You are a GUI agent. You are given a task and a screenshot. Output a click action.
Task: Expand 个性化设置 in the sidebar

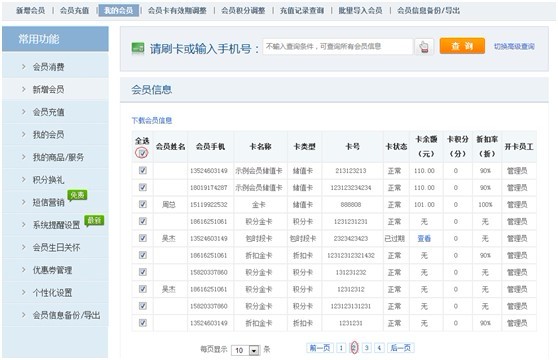click(x=52, y=292)
